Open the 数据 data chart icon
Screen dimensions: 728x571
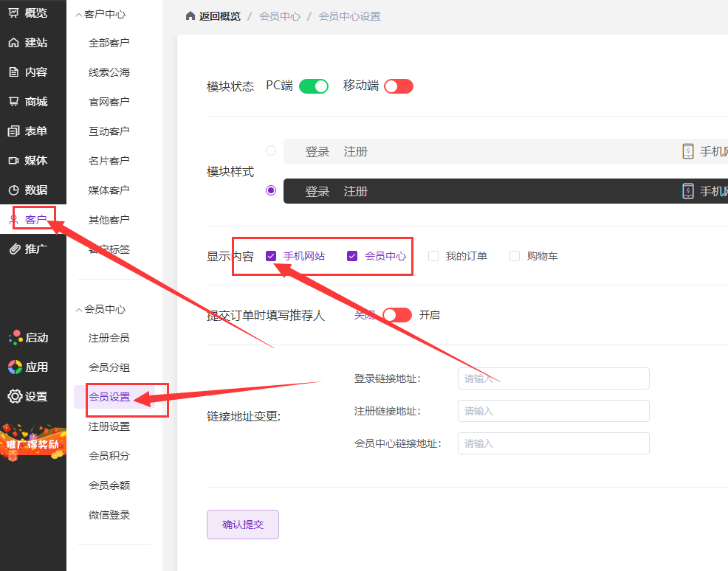point(13,190)
